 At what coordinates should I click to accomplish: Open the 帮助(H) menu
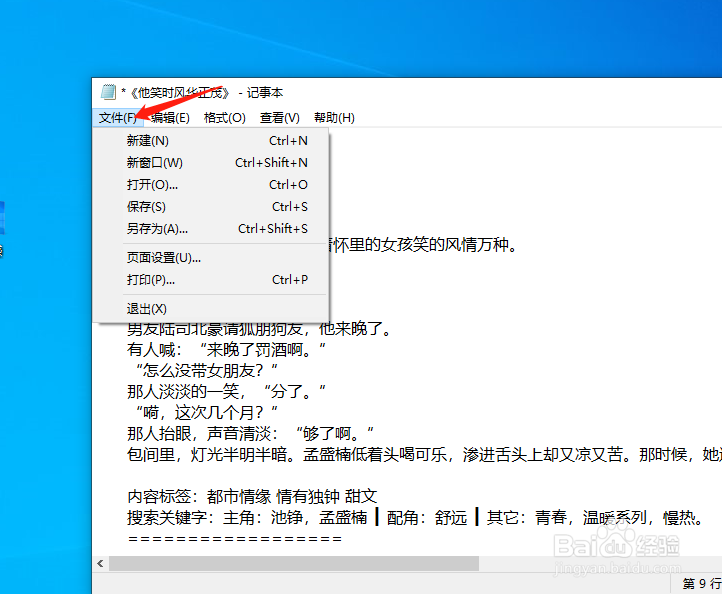point(334,118)
